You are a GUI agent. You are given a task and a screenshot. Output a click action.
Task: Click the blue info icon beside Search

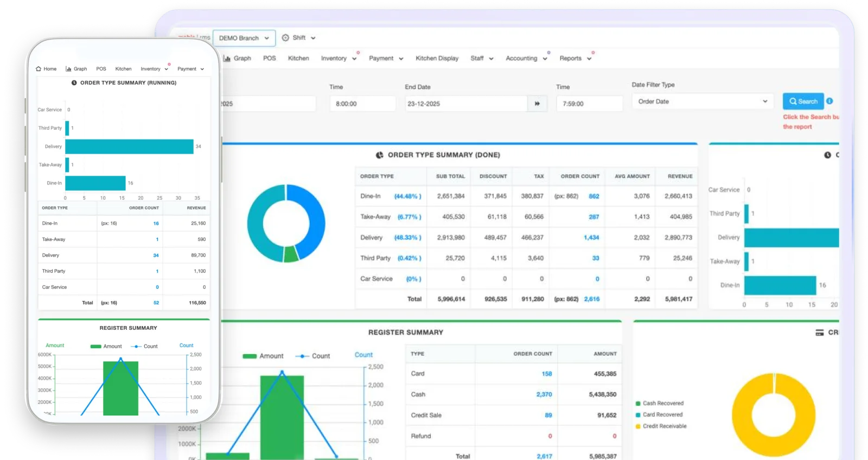pos(829,101)
